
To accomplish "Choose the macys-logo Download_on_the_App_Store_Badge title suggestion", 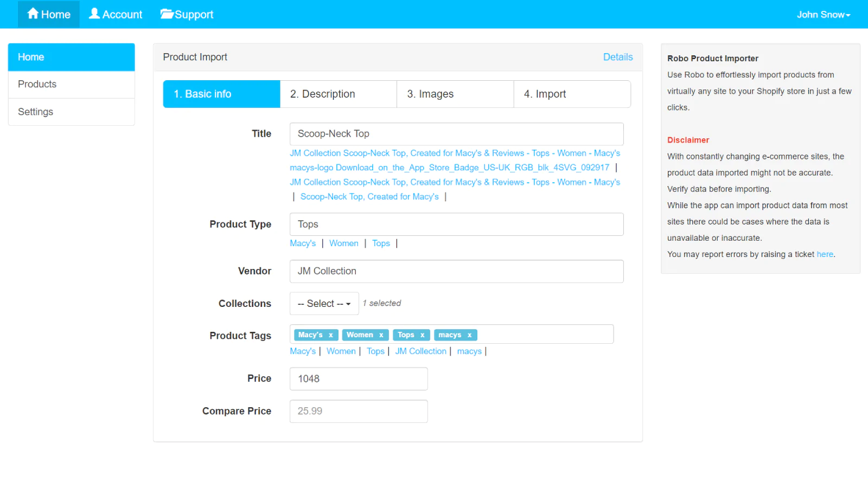I will [x=449, y=168].
